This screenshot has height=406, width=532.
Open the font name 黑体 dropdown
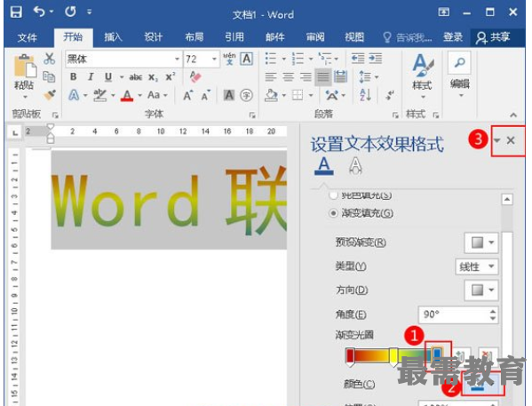pos(177,59)
